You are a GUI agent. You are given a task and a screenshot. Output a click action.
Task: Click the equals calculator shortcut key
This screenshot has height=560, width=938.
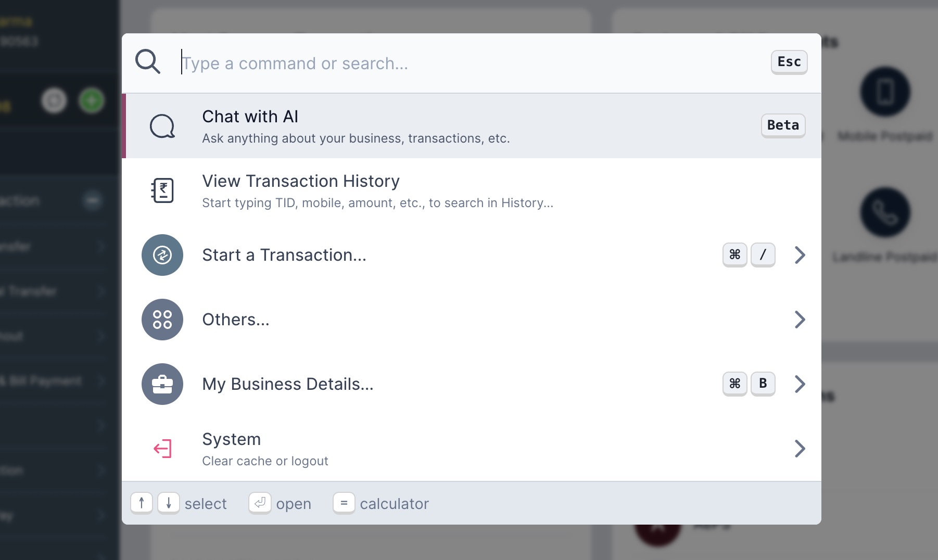pyautogui.click(x=344, y=503)
